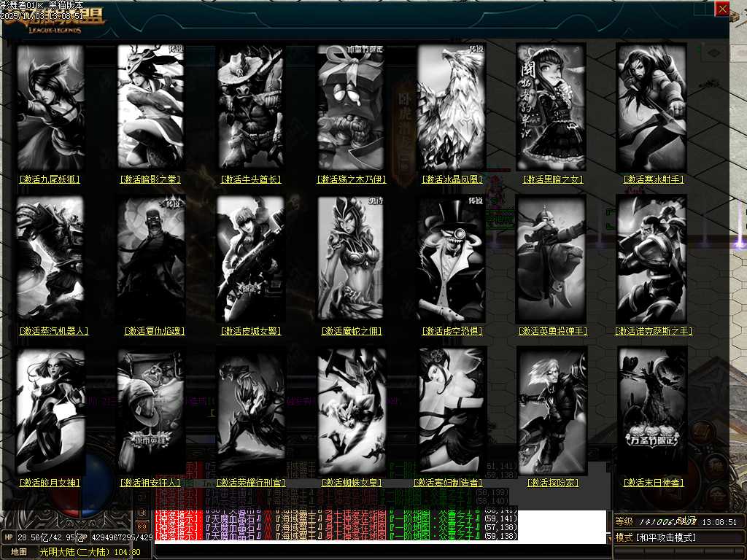Click the small square icon below the close button

click(x=714, y=52)
